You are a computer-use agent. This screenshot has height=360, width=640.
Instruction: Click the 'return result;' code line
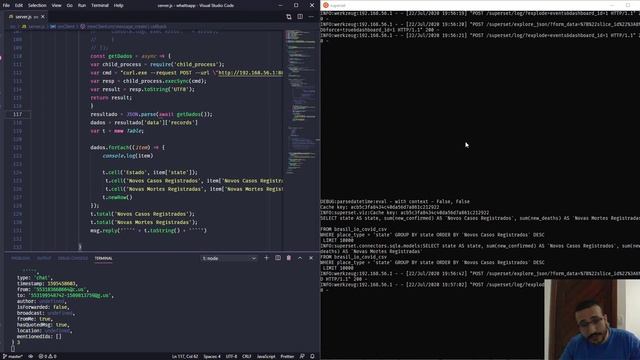(x=111, y=98)
